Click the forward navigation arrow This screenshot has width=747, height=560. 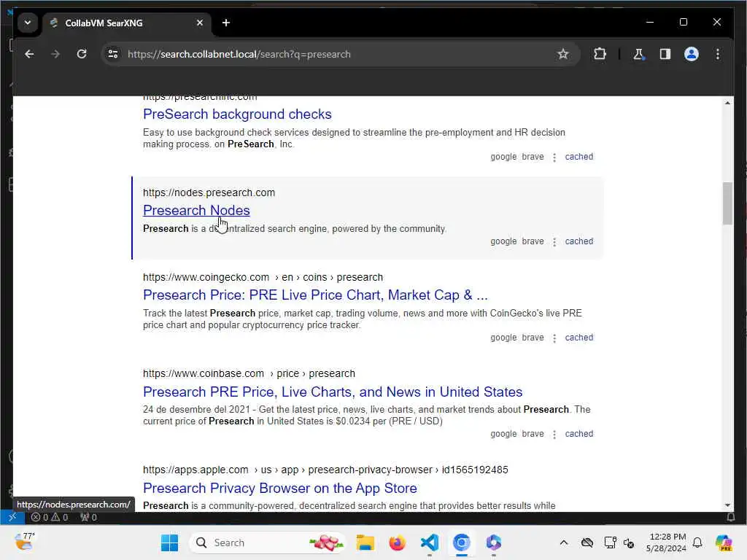[55, 54]
